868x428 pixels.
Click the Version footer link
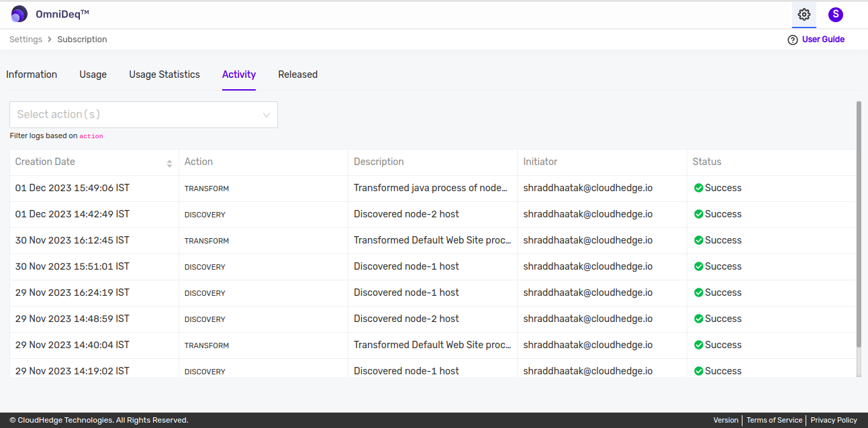pyautogui.click(x=726, y=420)
